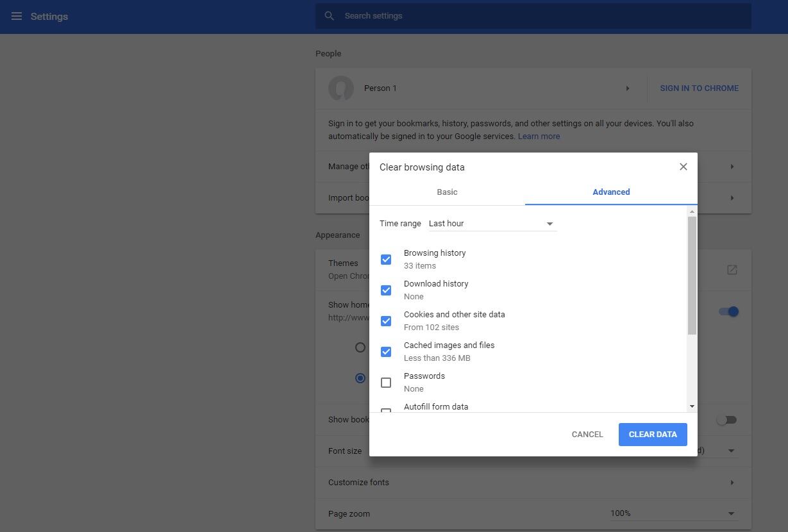The height and width of the screenshot is (532, 788).
Task: Open the Time range dropdown
Action: click(492, 224)
